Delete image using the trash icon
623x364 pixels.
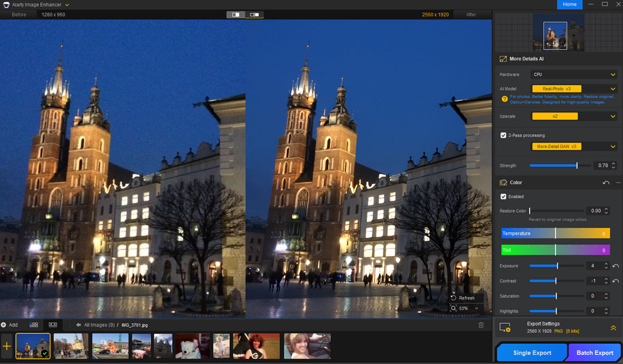click(481, 325)
